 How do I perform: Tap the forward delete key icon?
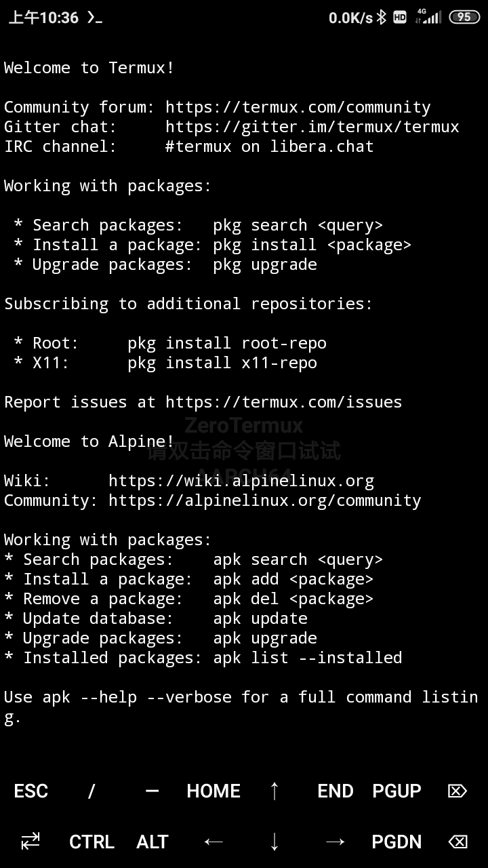click(x=458, y=791)
